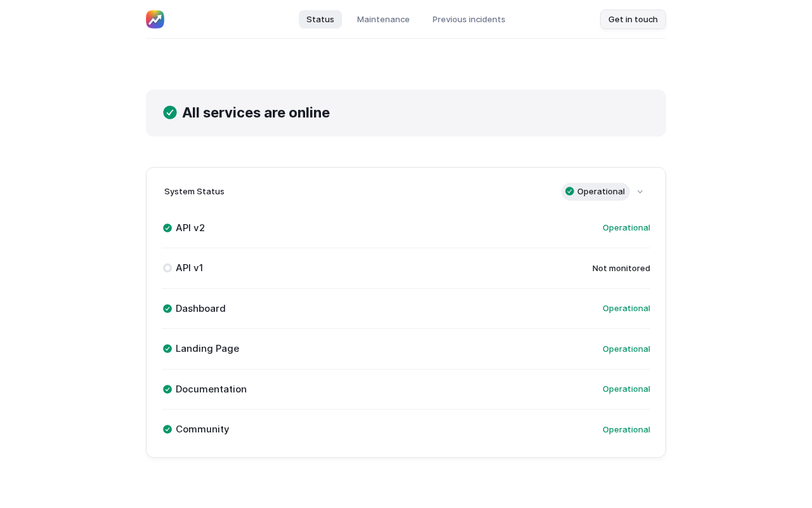Click the gray circle icon beside API v1
Screen dimensions: 812x508
(x=167, y=268)
